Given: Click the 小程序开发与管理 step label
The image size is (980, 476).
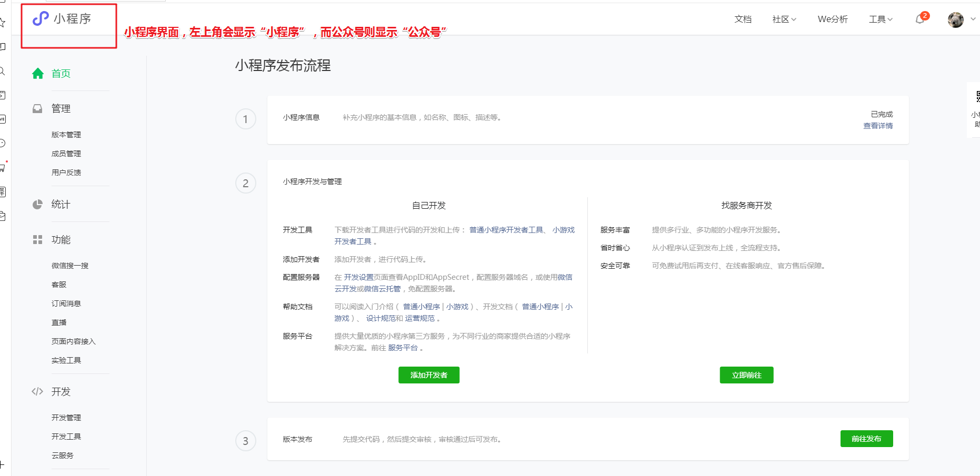Looking at the screenshot, I should pos(312,181).
